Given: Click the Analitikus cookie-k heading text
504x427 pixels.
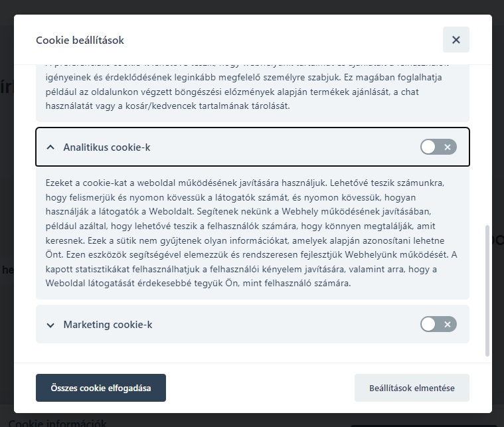Looking at the screenshot, I should click(107, 147).
